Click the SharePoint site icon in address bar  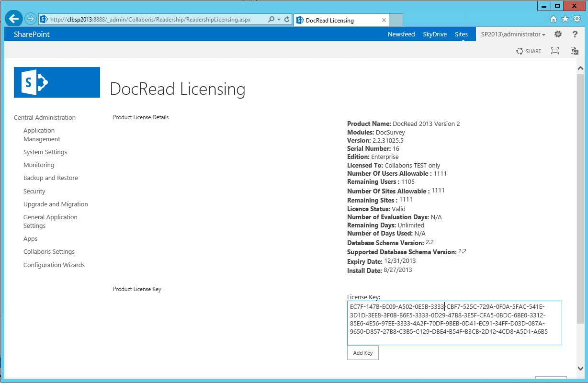[44, 20]
